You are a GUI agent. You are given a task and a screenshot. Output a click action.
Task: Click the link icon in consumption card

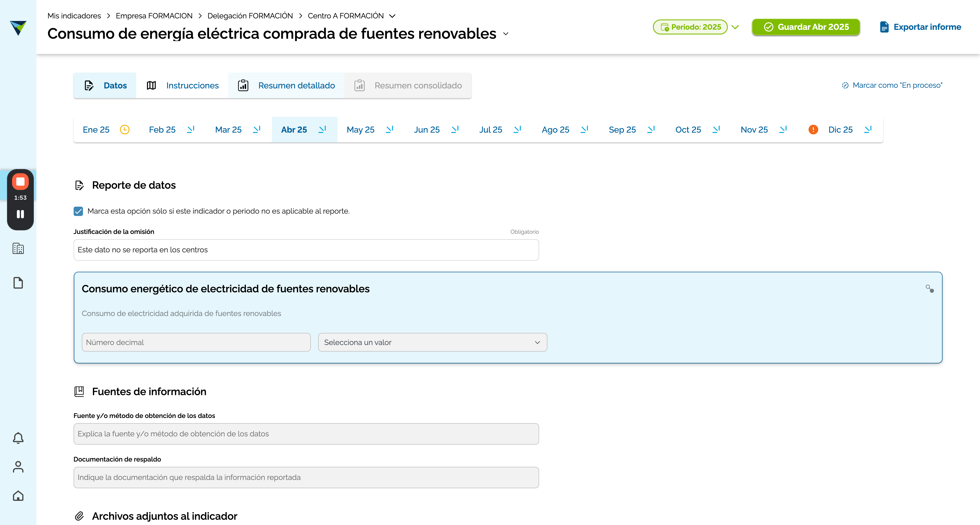pos(929,289)
